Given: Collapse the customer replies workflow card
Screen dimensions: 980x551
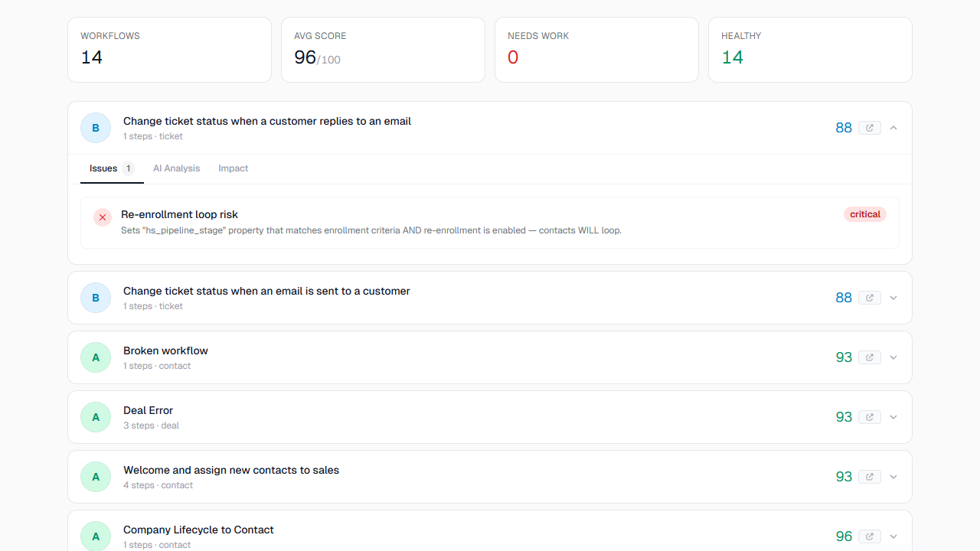Looking at the screenshot, I should 893,128.
